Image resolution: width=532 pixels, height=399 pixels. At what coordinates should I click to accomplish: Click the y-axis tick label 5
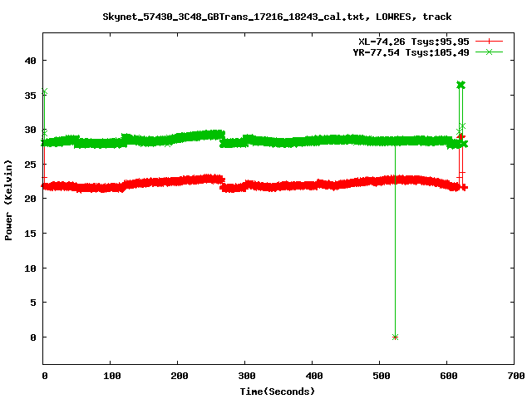pos(33,303)
